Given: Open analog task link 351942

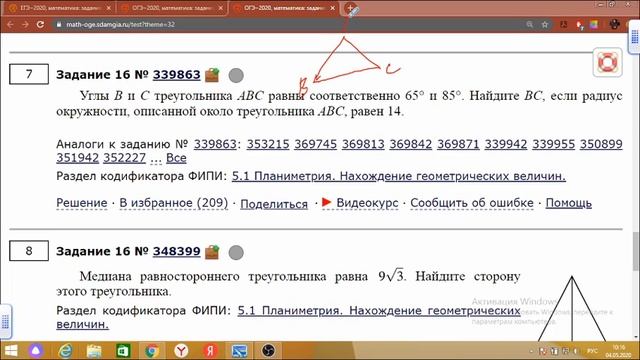Looking at the screenshot, I should [78, 158].
